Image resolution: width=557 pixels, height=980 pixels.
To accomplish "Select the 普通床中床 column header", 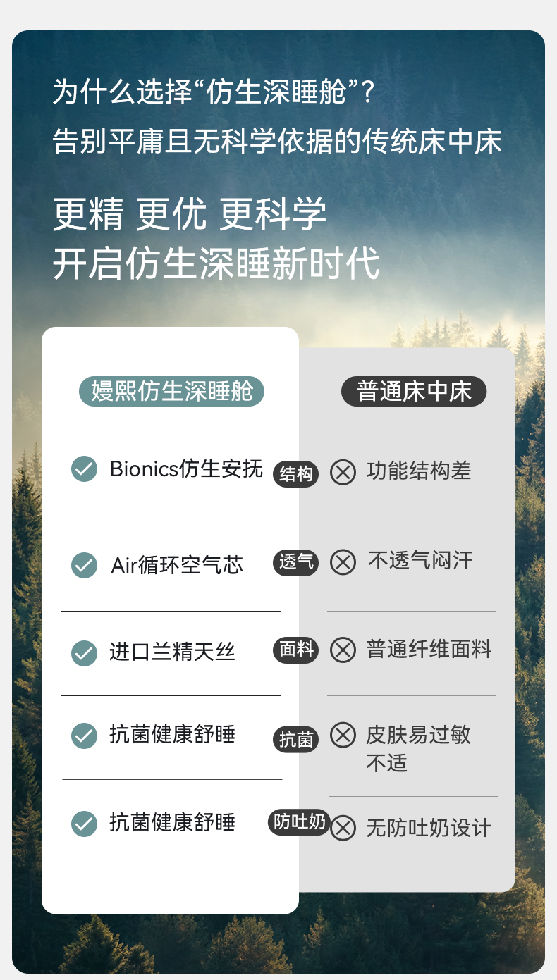I will pyautogui.click(x=414, y=392).
